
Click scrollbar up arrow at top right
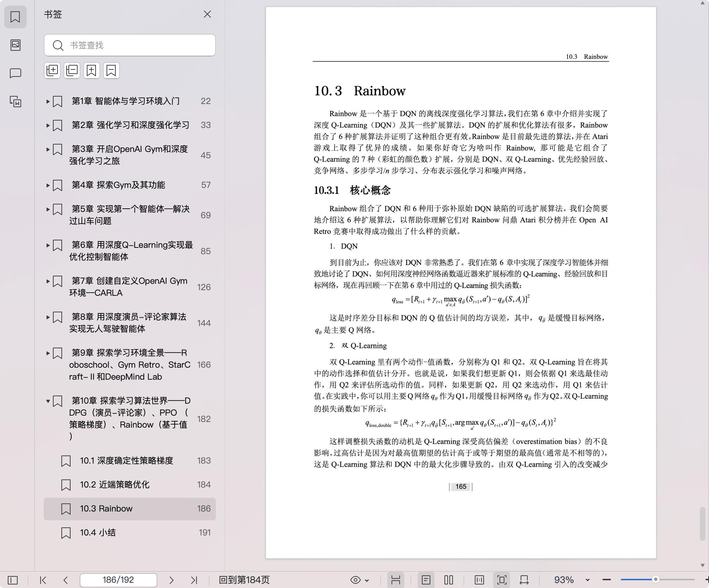coord(703,4)
